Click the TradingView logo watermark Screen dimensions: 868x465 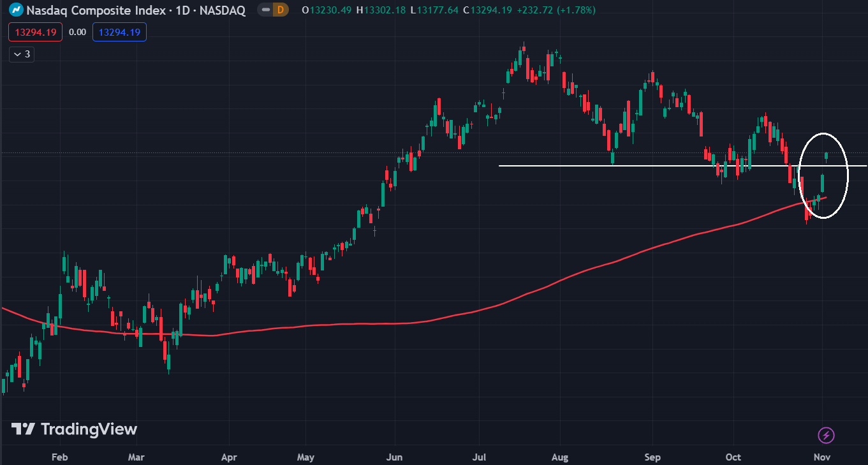(75, 429)
